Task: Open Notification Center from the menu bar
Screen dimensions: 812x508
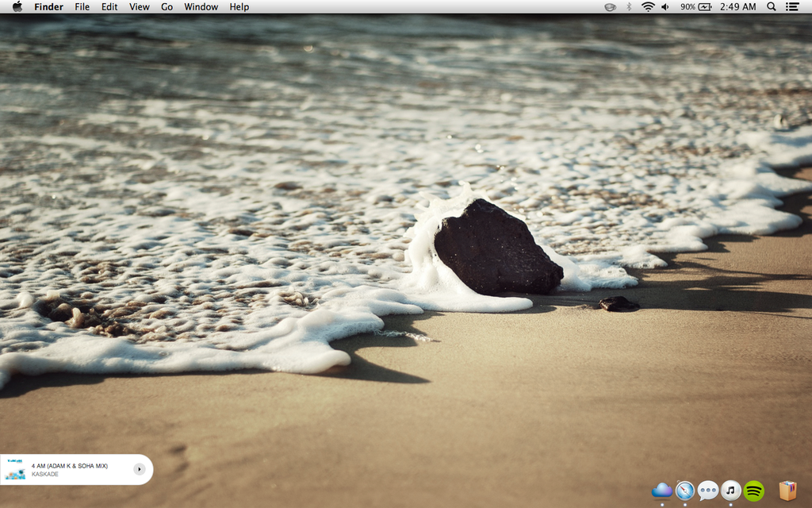Action: tap(792, 7)
